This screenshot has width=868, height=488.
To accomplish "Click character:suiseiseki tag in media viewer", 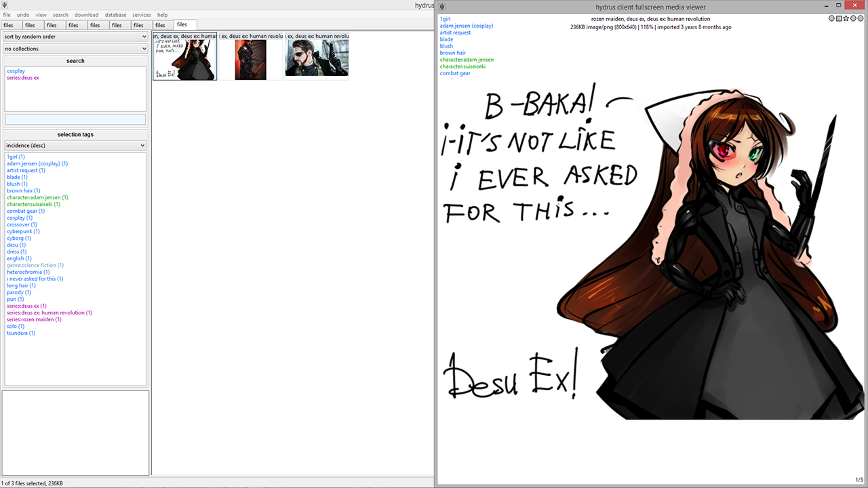I will coord(462,66).
